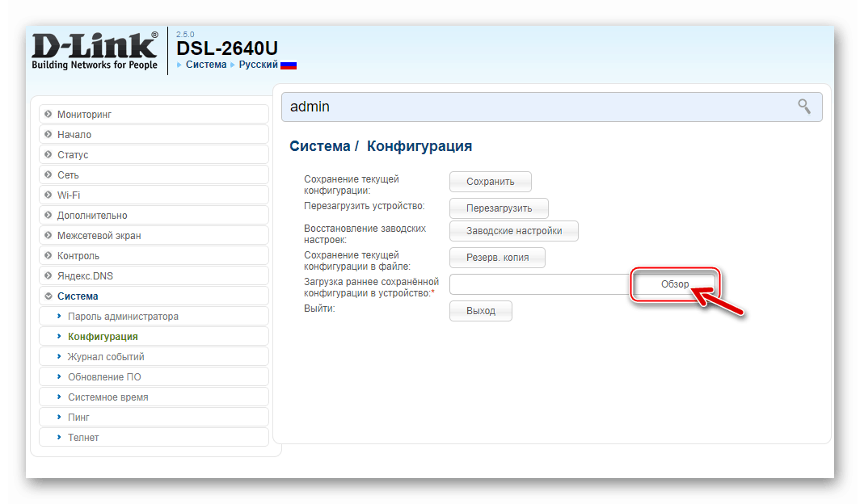The image size is (860, 504).
Task: Click the D-Link logo
Action: point(95,51)
